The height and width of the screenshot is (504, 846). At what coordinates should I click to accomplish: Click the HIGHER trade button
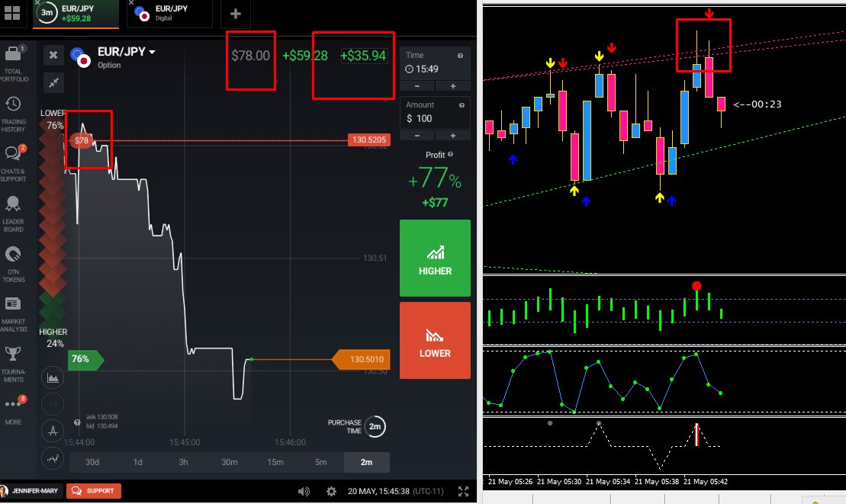(435, 258)
